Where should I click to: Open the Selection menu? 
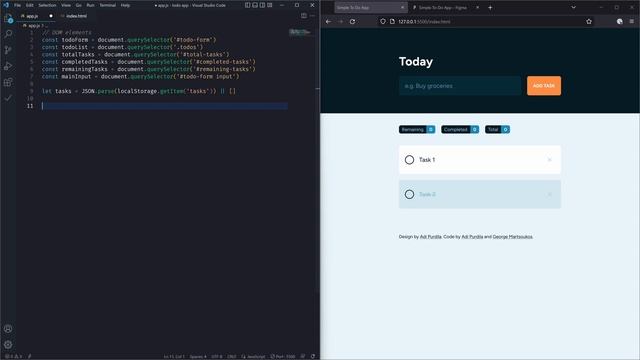pyautogui.click(x=47, y=5)
